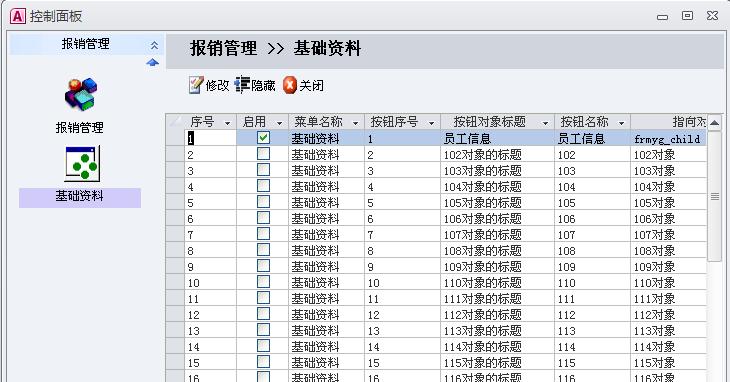This screenshot has width=730, height=382.
Task: Open the 菜单名称 column dropdown arrow
Action: coord(356,123)
